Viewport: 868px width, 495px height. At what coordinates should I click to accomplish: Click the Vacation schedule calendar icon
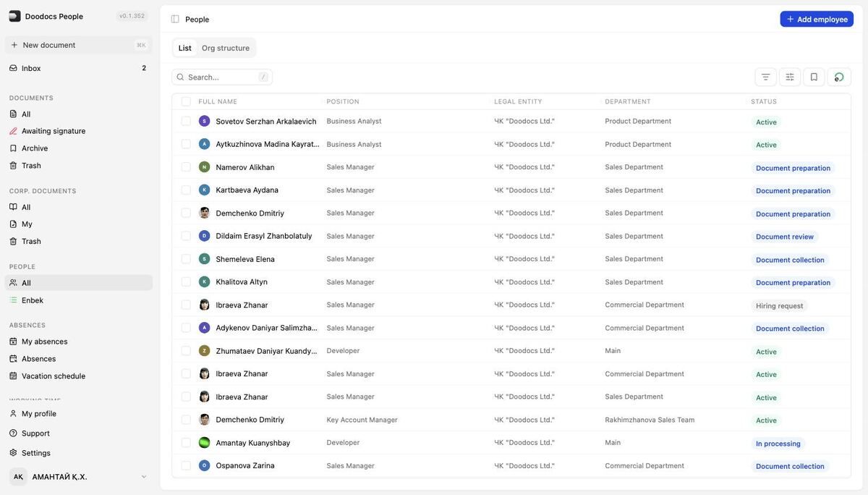(13, 376)
